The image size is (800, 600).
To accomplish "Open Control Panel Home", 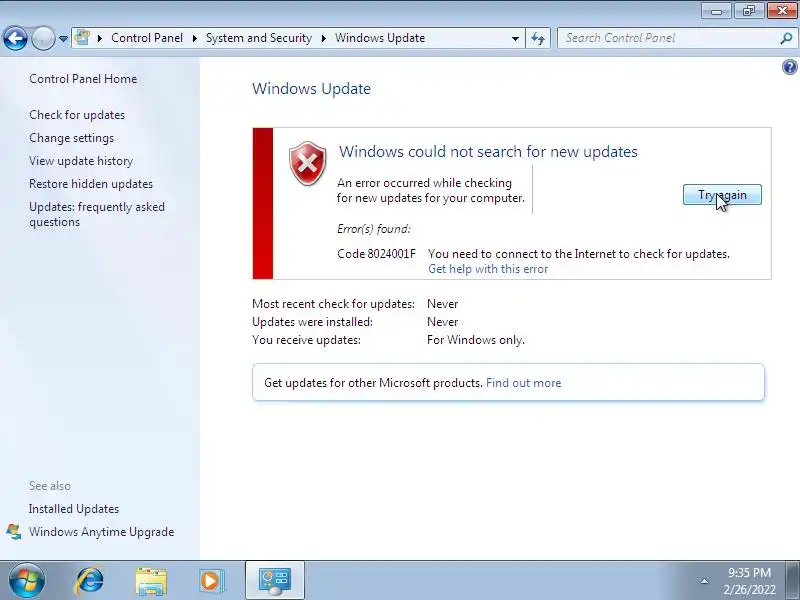I will click(x=83, y=79).
